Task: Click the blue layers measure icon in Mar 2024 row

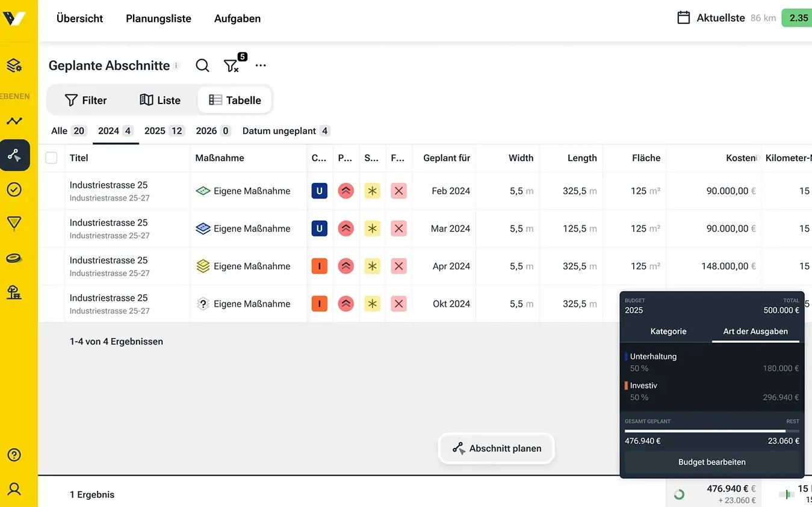Action: (203, 229)
